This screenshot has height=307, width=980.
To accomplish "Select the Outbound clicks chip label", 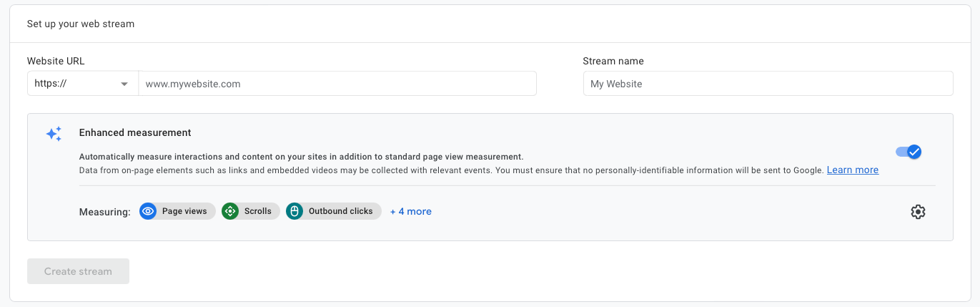I will click(340, 211).
